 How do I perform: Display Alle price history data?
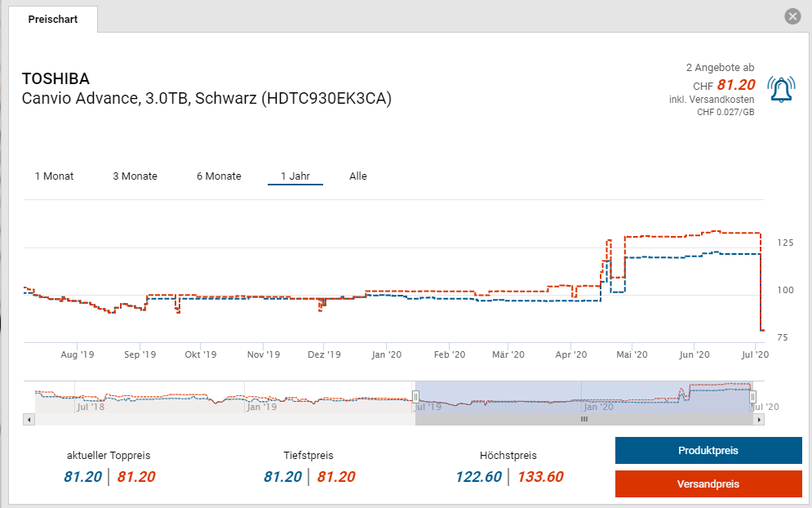(358, 176)
